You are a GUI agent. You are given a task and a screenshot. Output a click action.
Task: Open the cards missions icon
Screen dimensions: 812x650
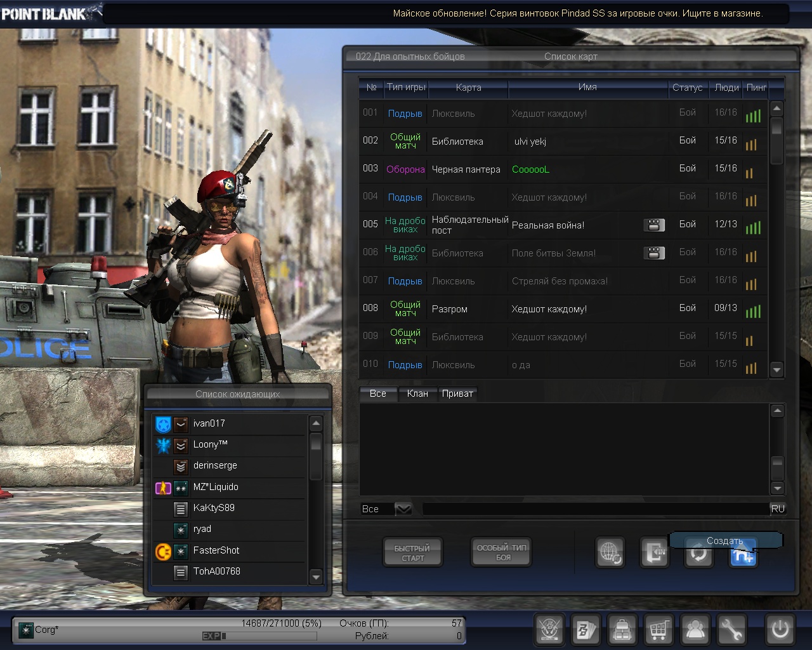[586, 630]
